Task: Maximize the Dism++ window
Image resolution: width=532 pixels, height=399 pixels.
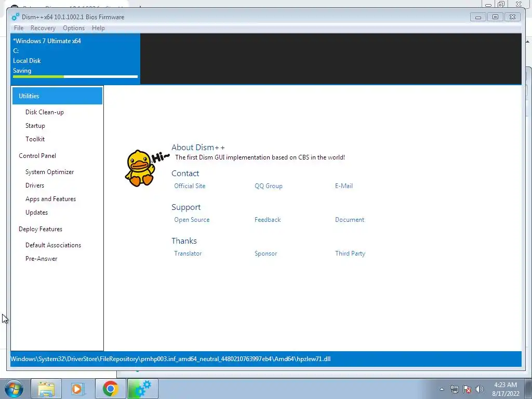Action: [x=495, y=17]
